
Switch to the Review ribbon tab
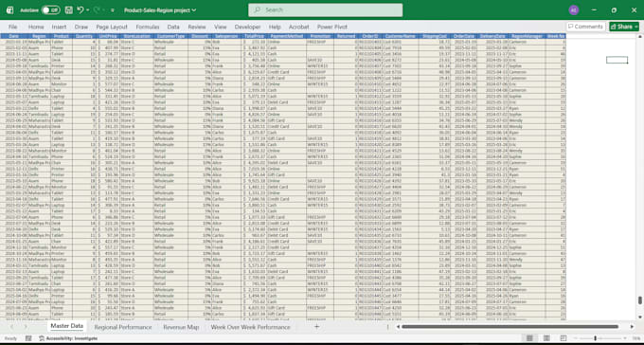(x=197, y=27)
